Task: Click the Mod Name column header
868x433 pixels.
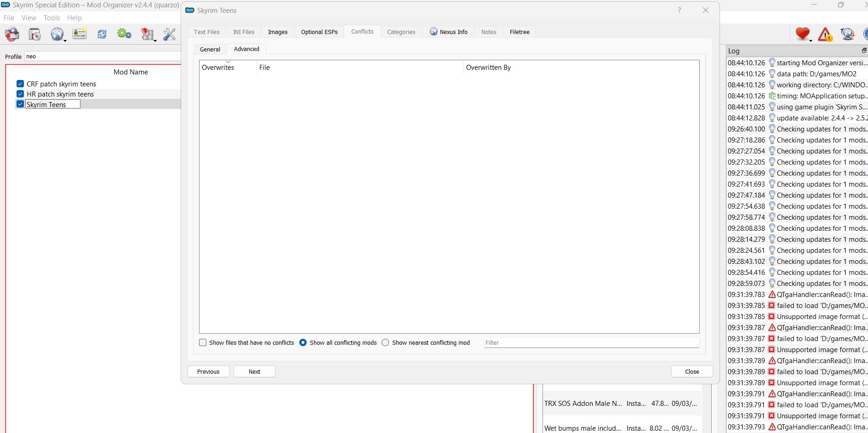Action: point(131,72)
